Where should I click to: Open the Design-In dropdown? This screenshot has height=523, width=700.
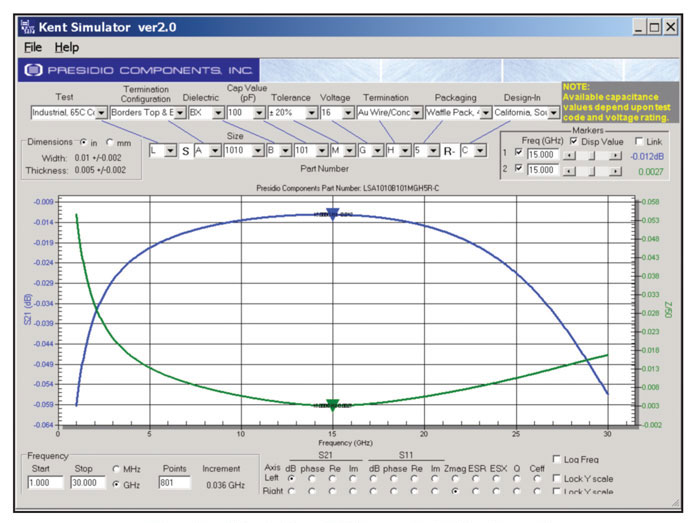tap(554, 113)
